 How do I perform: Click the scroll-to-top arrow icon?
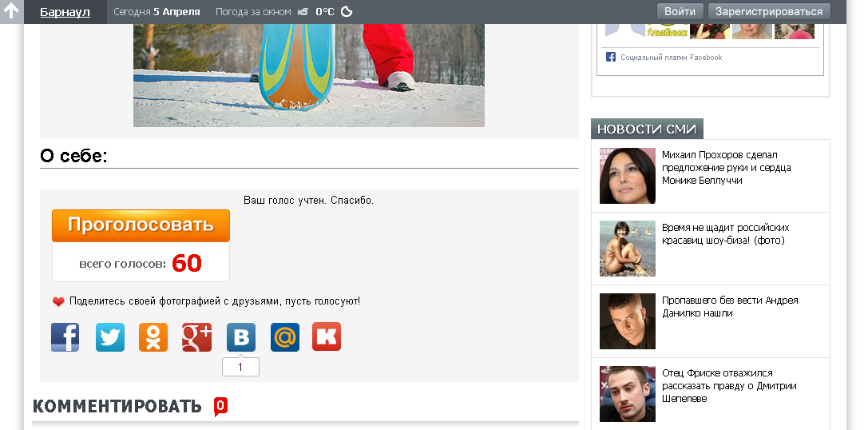click(x=12, y=11)
